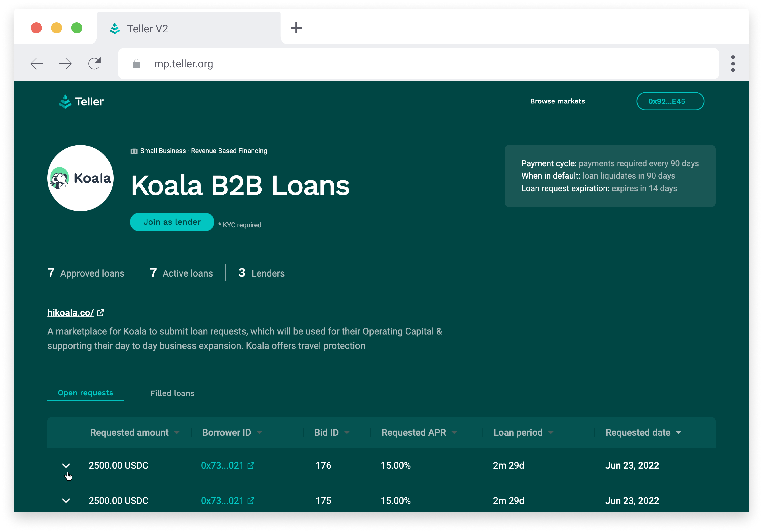The image size is (763, 532).
Task: Click Jun 23, 2022 date for bid 175
Action: (632, 501)
